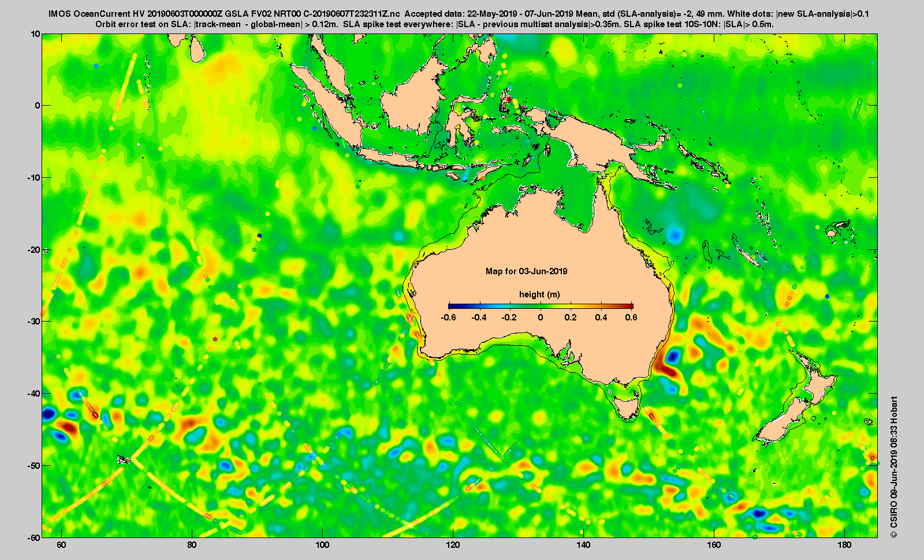Image resolution: width=924 pixels, height=560 pixels.
Task: Click the CSIRO copyright timestamp text
Action: (894, 467)
